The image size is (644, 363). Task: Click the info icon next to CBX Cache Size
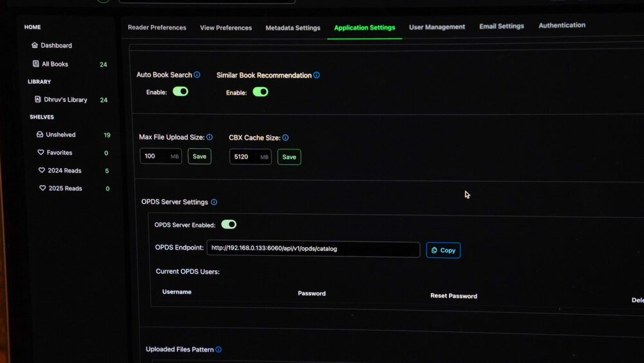(x=285, y=138)
